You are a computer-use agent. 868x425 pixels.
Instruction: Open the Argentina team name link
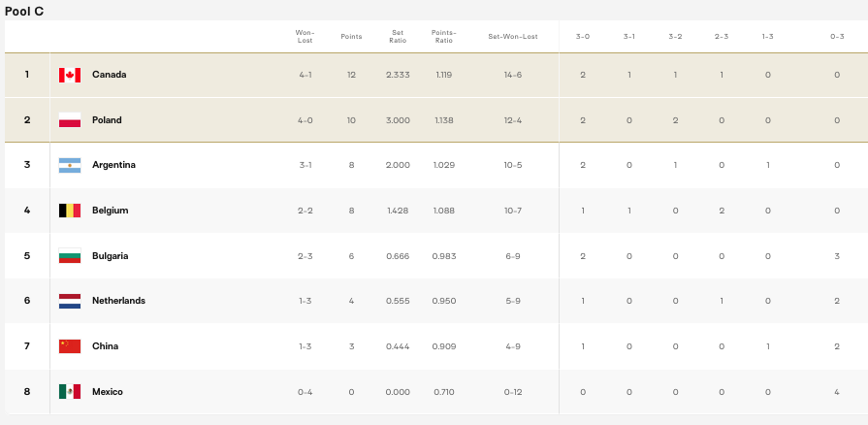pos(113,165)
